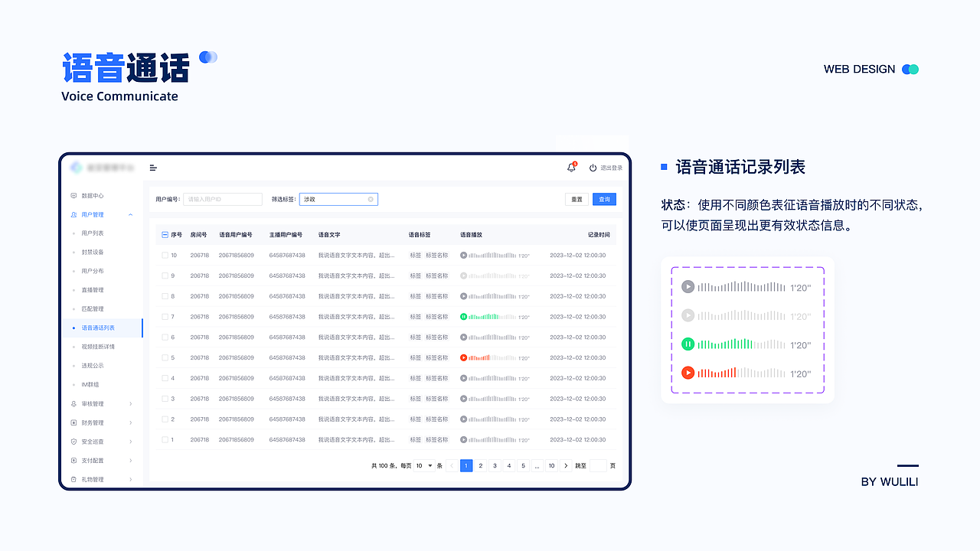The image size is (980, 551).
Task: Open 违规公示 in the sidebar
Action: [93, 366]
